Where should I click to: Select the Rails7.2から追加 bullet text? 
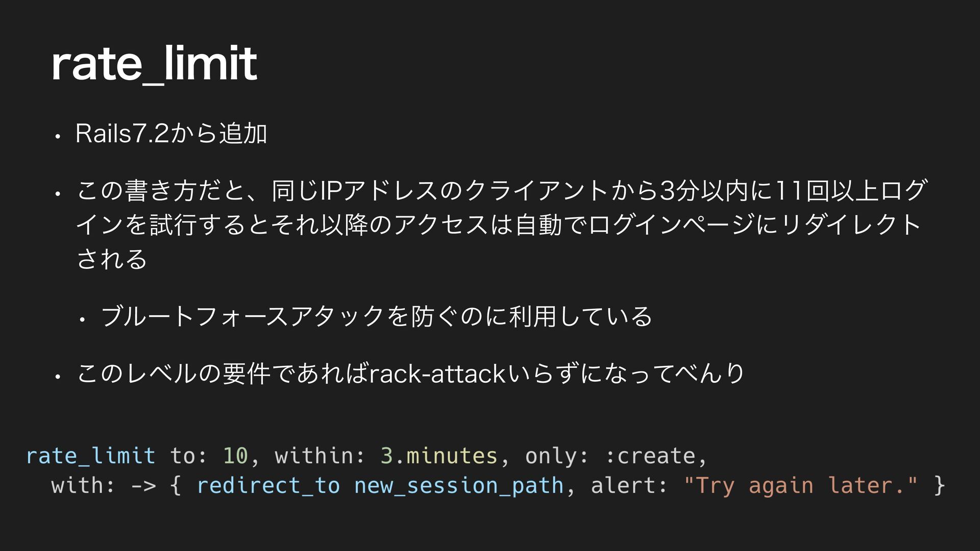click(171, 134)
